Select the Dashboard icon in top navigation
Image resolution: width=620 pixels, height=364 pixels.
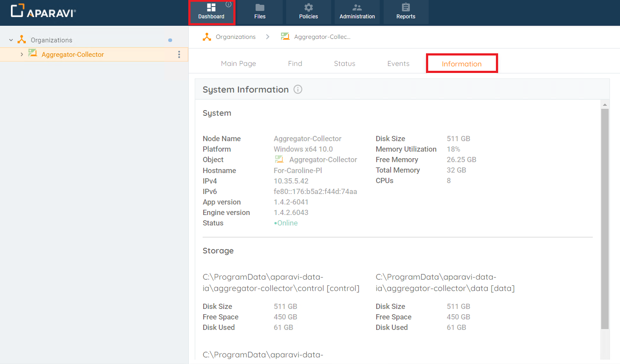[x=211, y=7]
